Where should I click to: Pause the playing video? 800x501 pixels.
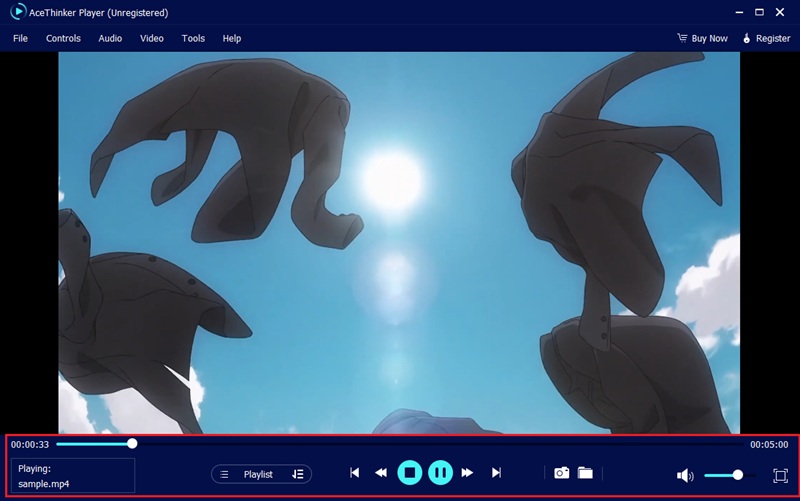[440, 473]
